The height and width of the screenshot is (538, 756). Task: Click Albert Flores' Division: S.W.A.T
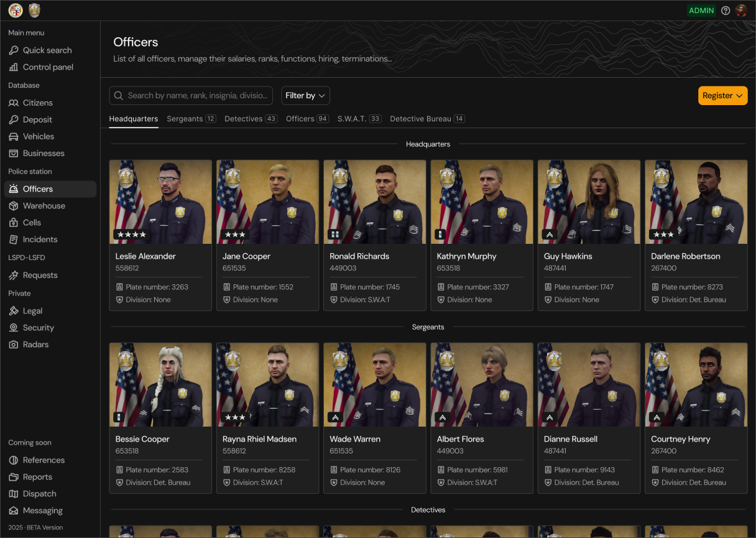472,483
